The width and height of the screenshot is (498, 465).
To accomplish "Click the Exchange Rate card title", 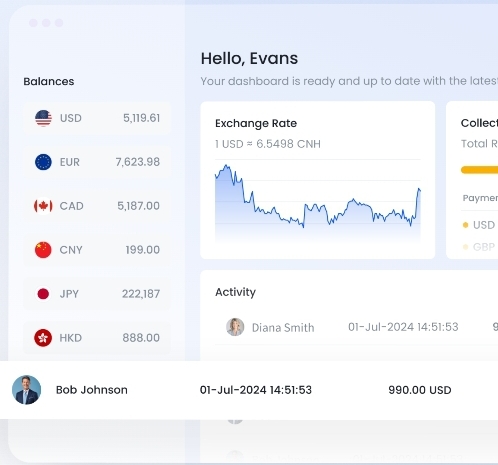I will (x=256, y=123).
